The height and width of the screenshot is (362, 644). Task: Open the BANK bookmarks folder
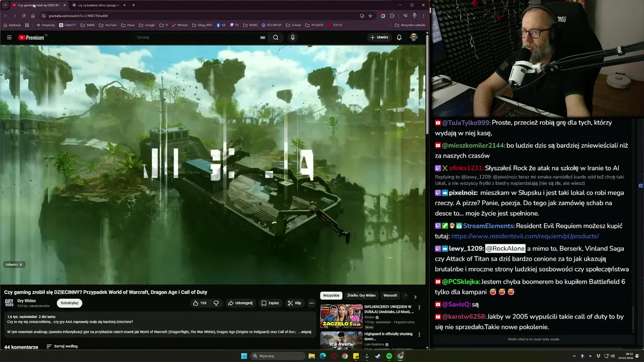point(88,25)
